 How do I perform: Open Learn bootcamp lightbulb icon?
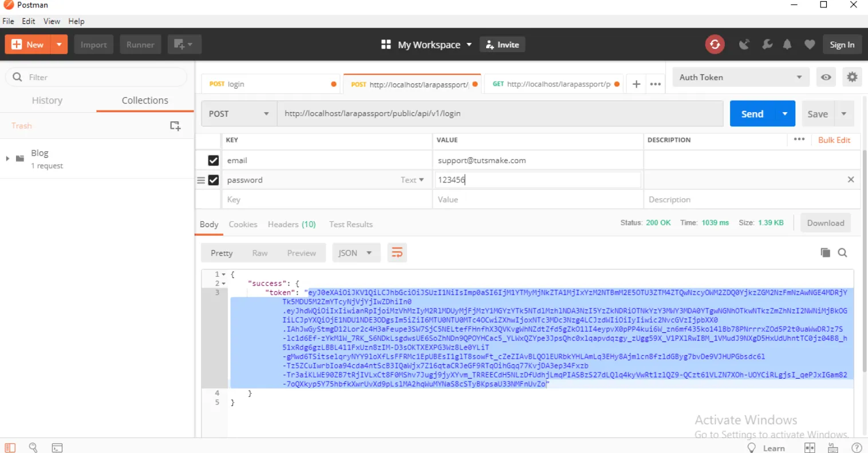point(752,448)
